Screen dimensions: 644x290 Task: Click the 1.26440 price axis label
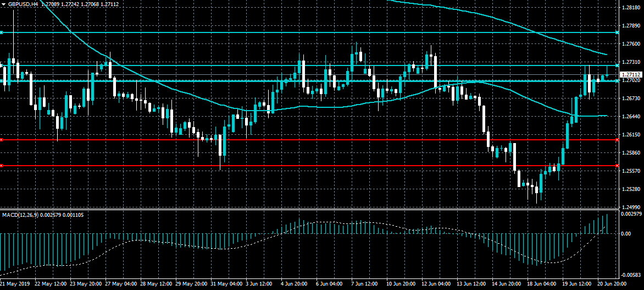630,117
